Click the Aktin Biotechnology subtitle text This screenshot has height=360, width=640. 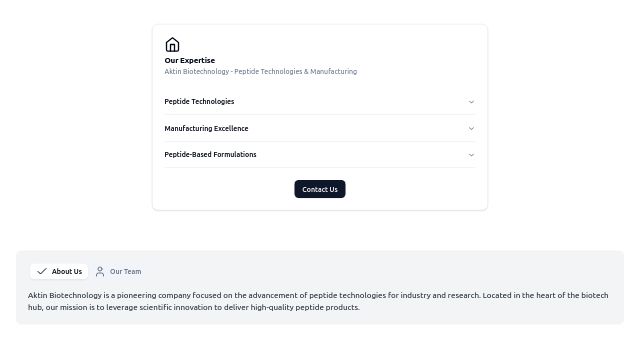[260, 71]
